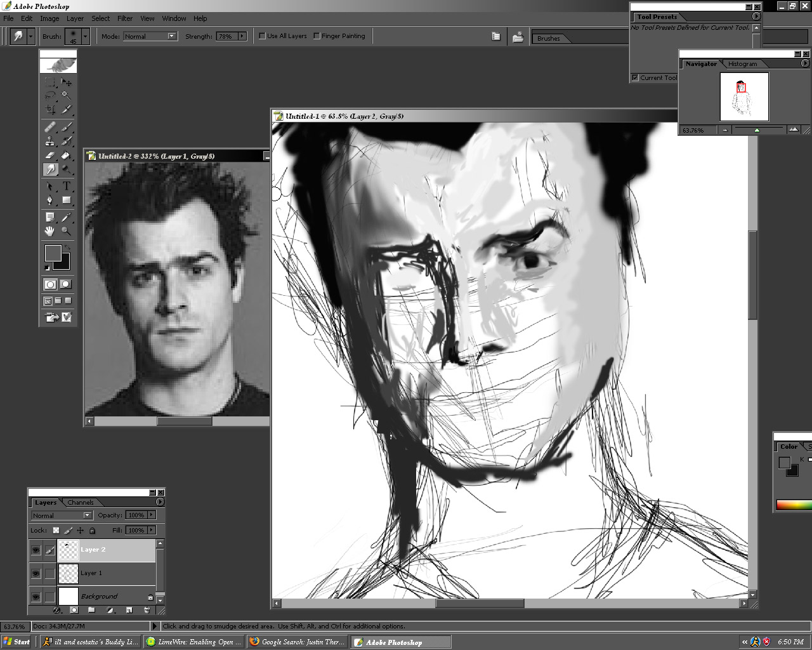Open the Brush preset picker dropdown

point(85,37)
